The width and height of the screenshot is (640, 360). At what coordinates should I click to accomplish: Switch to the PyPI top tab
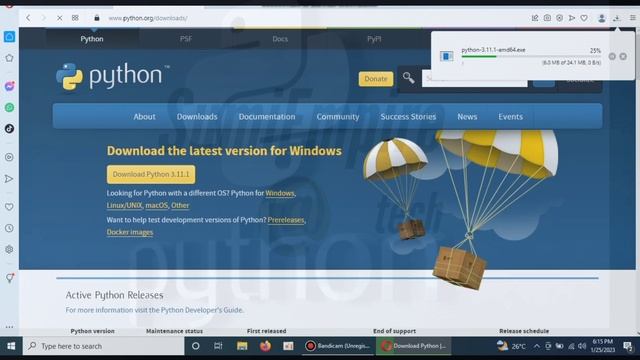point(374,39)
